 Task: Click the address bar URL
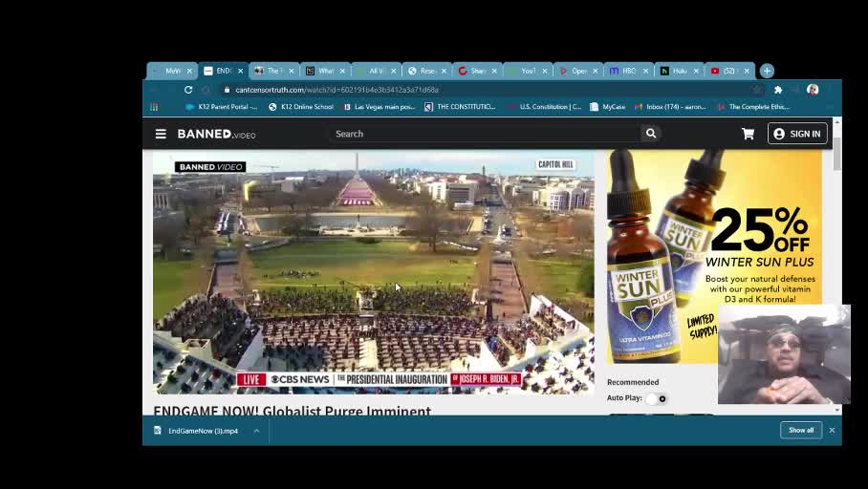[337, 90]
